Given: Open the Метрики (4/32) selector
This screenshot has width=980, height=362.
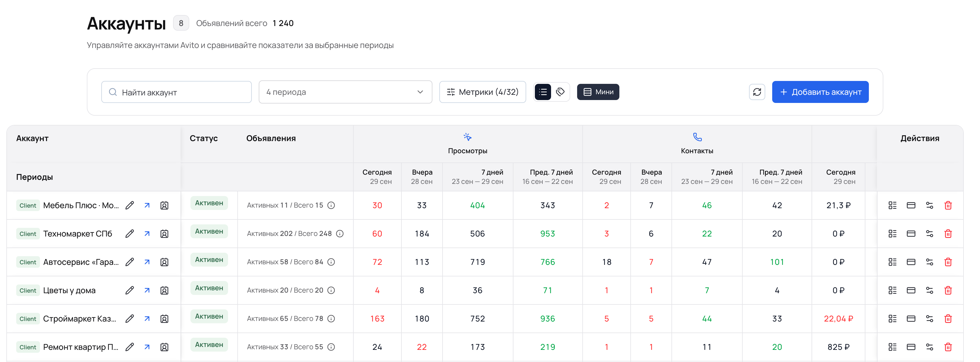Looking at the screenshot, I should (x=482, y=92).
